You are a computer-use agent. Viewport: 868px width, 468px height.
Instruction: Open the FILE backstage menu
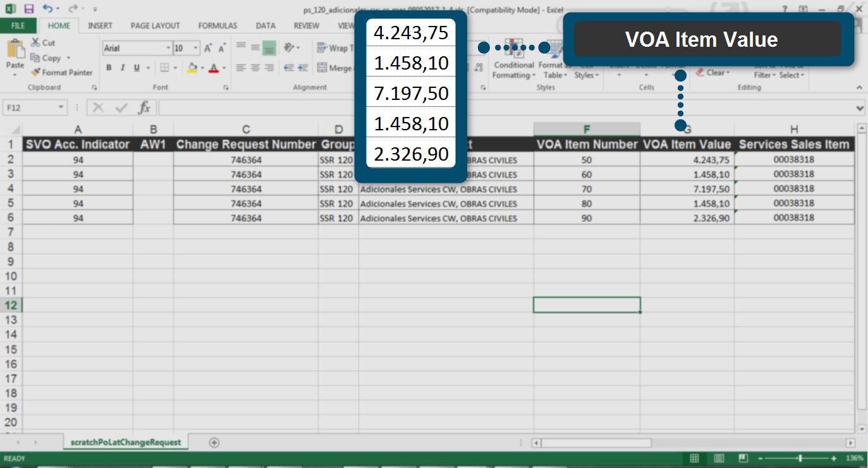tap(18, 26)
